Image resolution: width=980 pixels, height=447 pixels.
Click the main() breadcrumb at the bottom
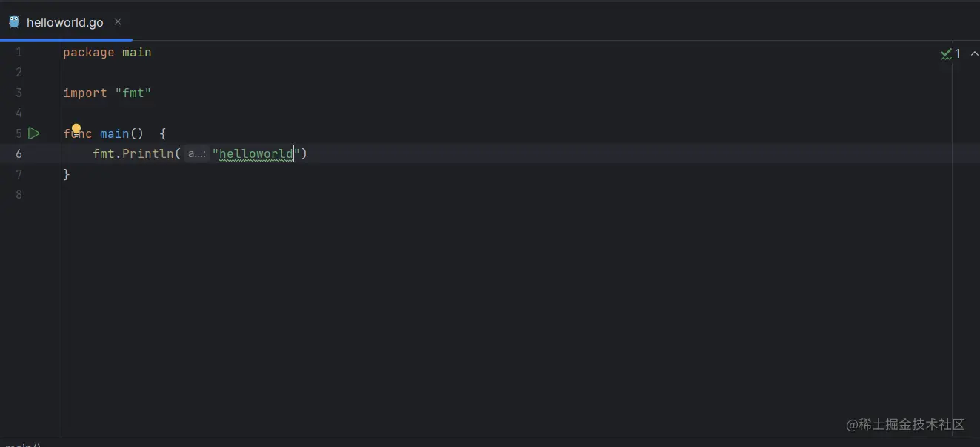22,444
